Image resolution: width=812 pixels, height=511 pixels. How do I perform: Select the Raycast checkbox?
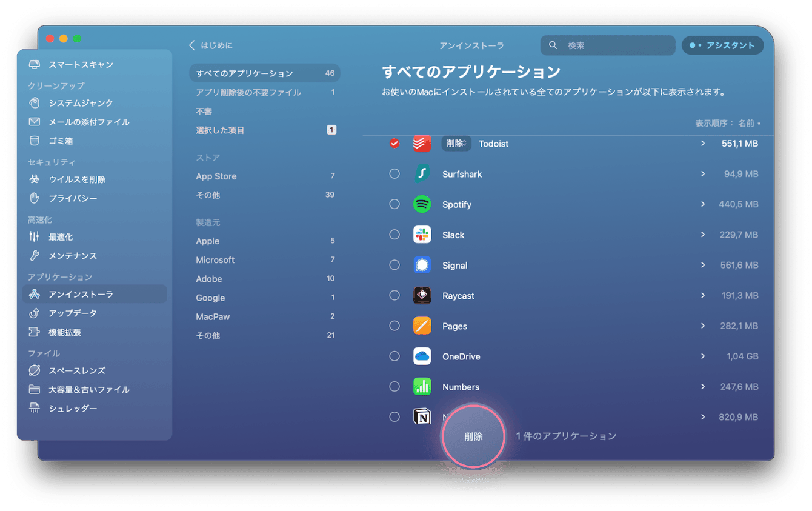coord(394,295)
